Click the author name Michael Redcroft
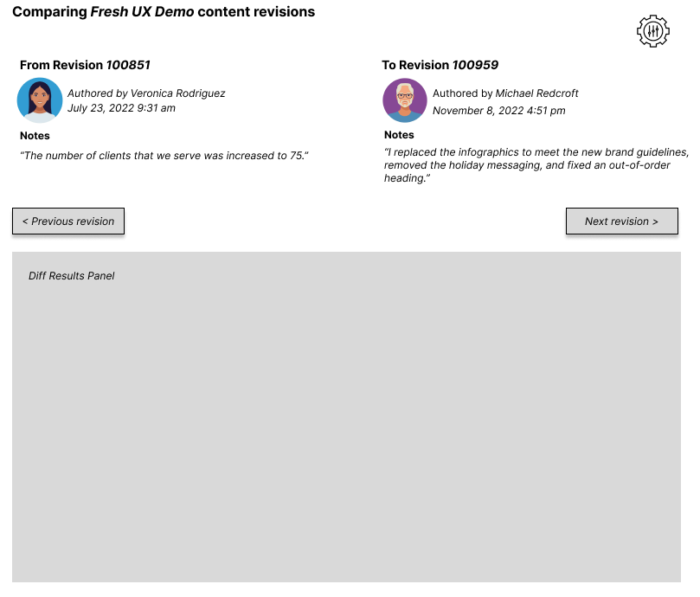 coord(536,93)
